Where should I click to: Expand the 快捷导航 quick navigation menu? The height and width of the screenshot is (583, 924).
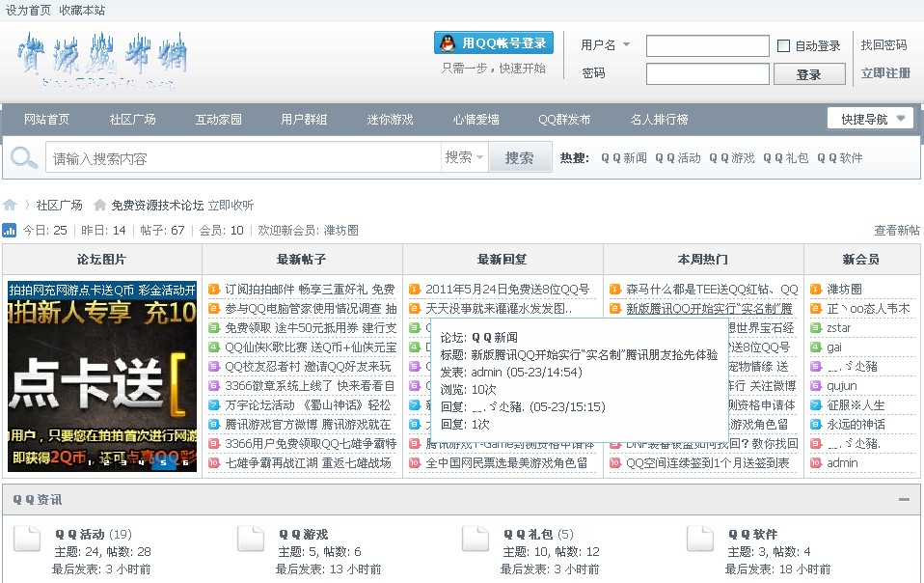870,119
